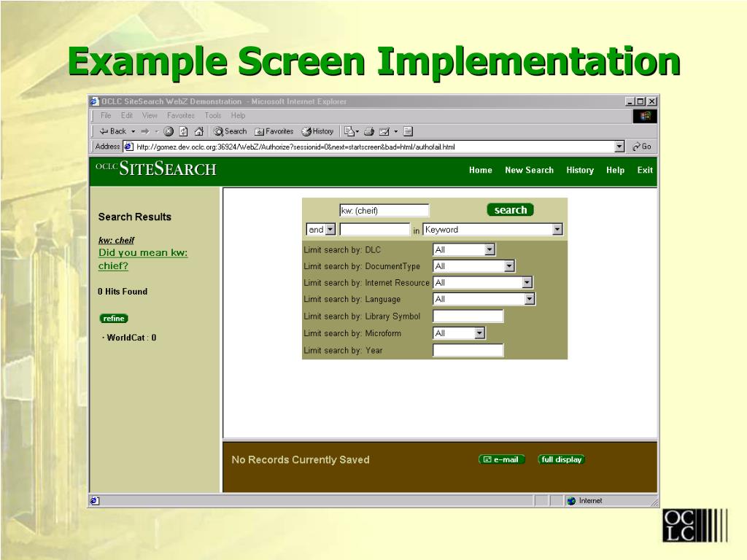Image resolution: width=747 pixels, height=560 pixels.
Task: Open the View menu
Action: [x=150, y=116]
